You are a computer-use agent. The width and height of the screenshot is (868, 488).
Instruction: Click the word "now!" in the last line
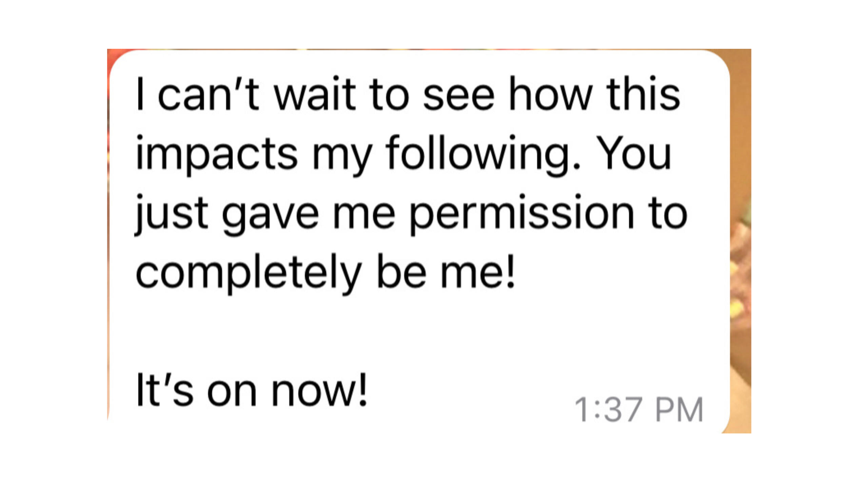pos(319,390)
